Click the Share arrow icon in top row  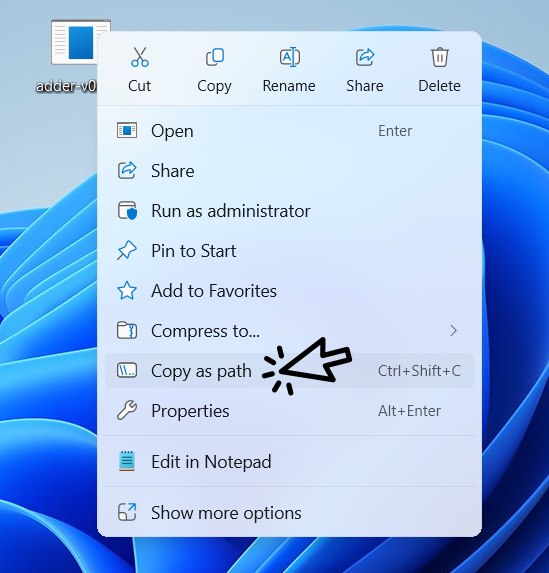[365, 57]
